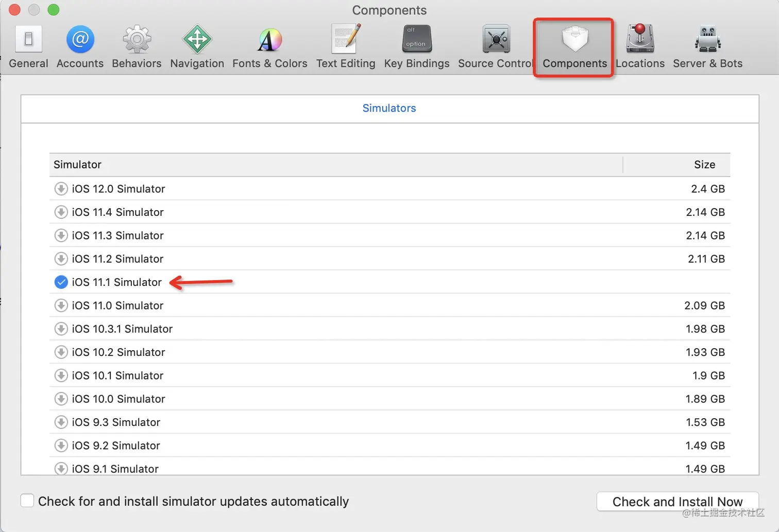Click the 1.89 GB size value
Screen dimensions: 779x532
tap(705, 399)
